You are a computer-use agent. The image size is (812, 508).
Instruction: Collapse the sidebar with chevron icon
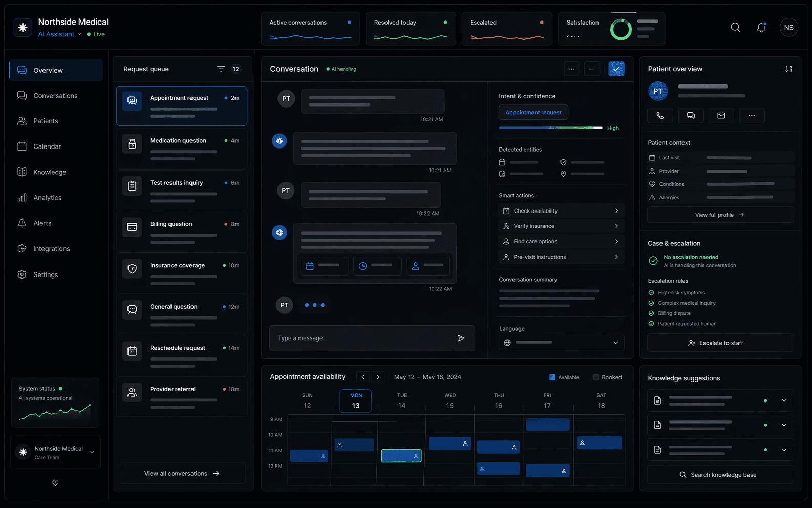tap(55, 482)
